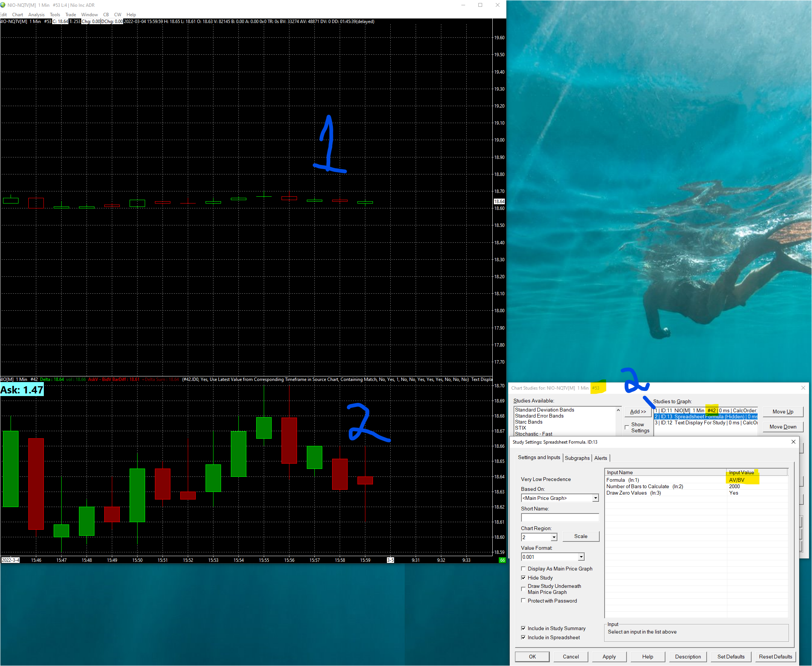Close the Study Settings dialog with X
Viewport: 812px width, 666px height.
click(793, 442)
